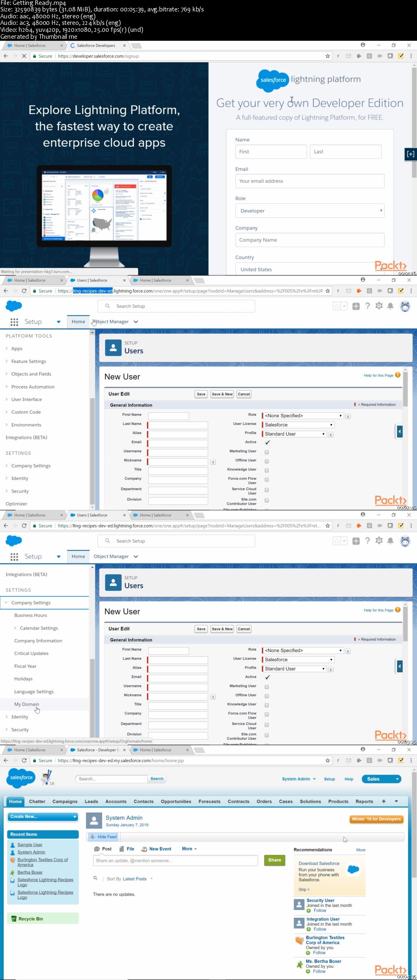Image resolution: width=417 pixels, height=980 pixels.
Task: Expand the Apps tree node in Setup sidebar
Action: (7, 349)
